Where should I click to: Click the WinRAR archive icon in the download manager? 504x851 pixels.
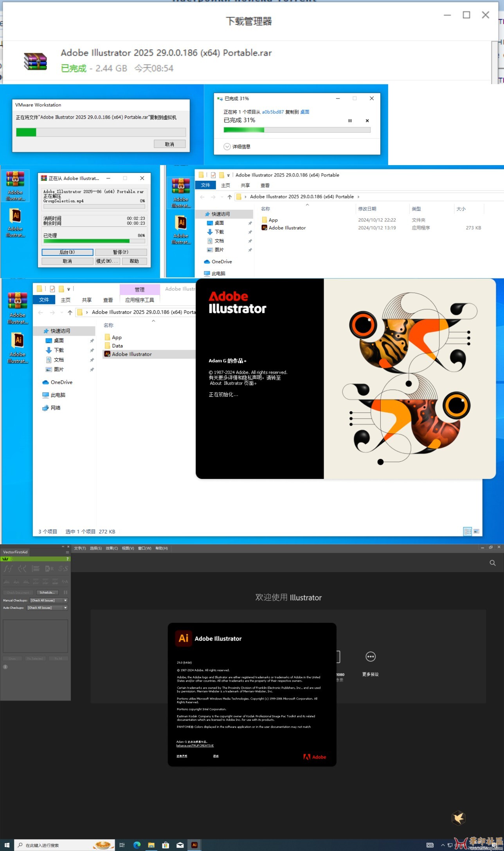35,61
